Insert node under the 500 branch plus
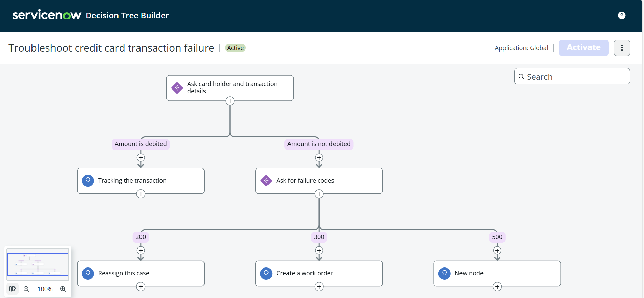The height and width of the screenshot is (298, 644). tap(497, 251)
